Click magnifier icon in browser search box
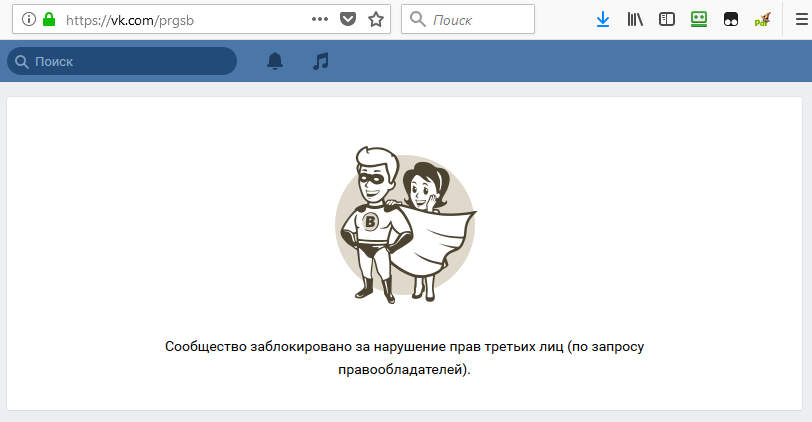This screenshot has height=422, width=812. (x=417, y=20)
